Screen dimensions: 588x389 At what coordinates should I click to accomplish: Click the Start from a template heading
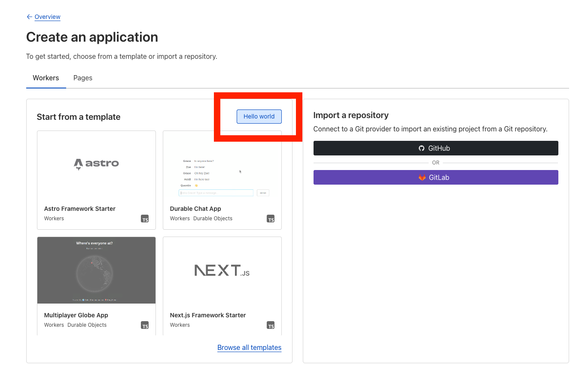[79, 117]
